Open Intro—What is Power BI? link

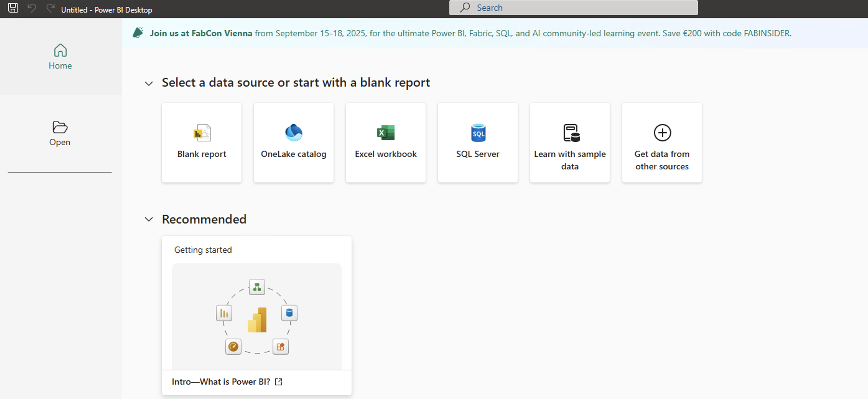point(221,382)
